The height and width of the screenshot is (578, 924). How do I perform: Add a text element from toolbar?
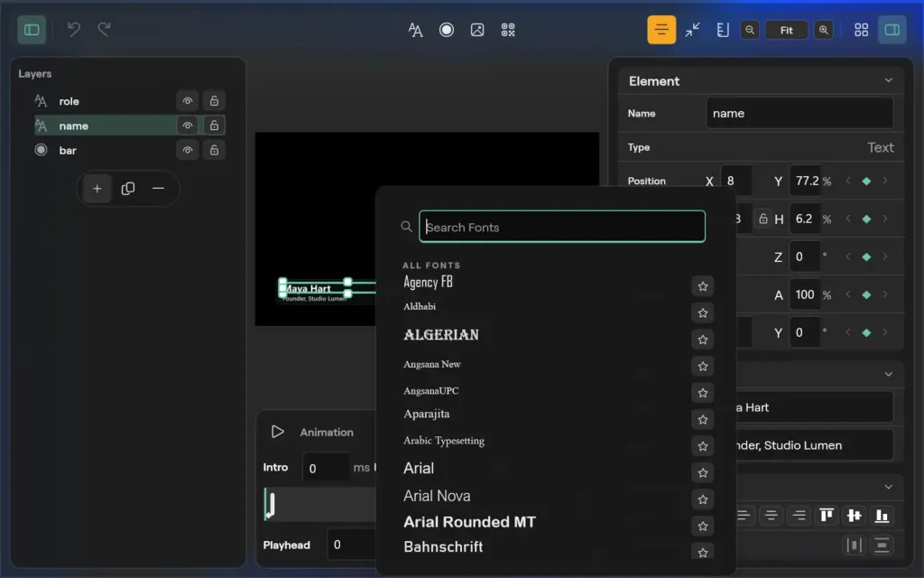click(415, 30)
